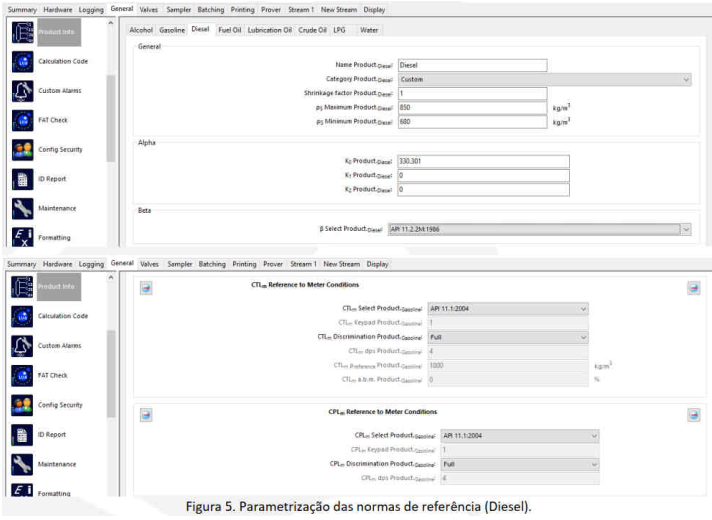The height and width of the screenshot is (520, 712).
Task: Click the Minimum Product density field showing 680
Action: click(473, 122)
